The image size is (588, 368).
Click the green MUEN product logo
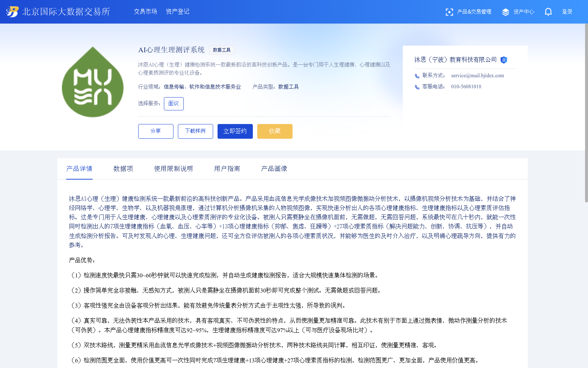(93, 82)
